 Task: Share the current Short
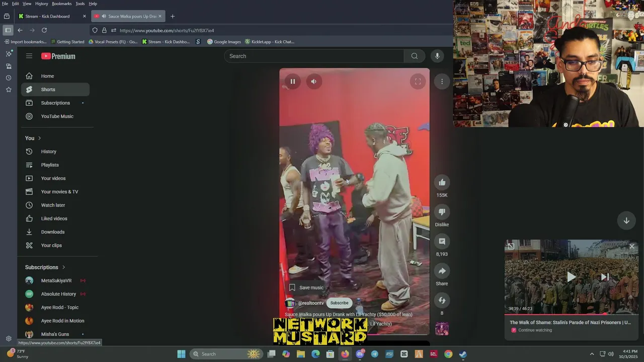tap(442, 271)
